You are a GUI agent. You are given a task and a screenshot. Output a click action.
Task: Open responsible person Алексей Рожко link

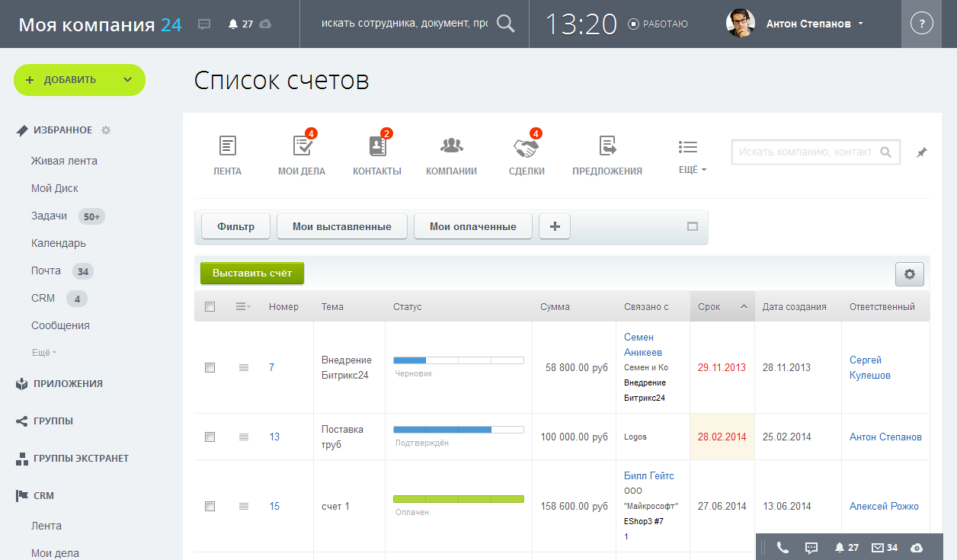884,506
